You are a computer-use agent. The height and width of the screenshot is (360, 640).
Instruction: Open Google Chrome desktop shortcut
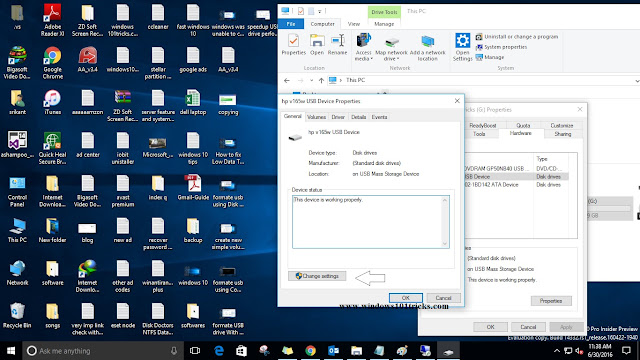pos(52,63)
